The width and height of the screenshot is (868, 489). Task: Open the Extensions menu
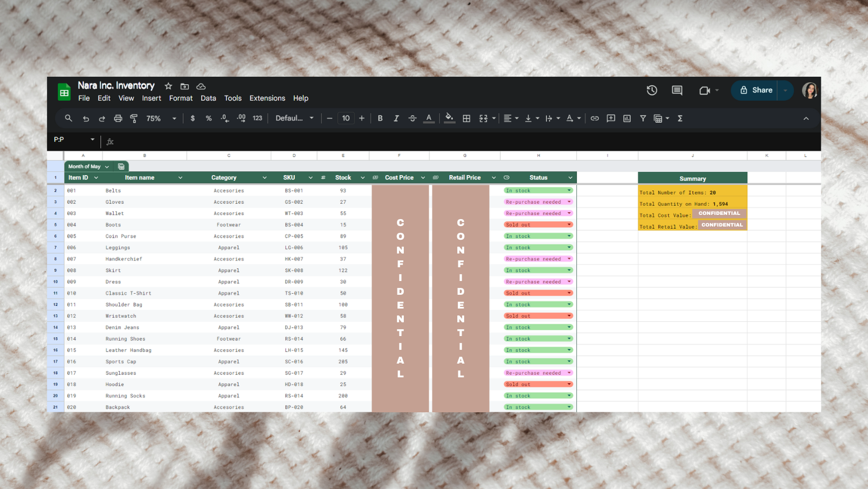267,98
